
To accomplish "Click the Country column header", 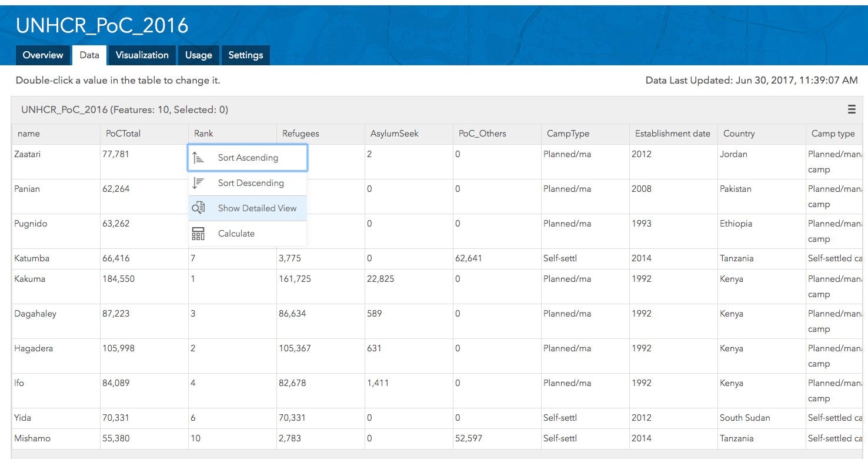I will pyautogui.click(x=762, y=134).
